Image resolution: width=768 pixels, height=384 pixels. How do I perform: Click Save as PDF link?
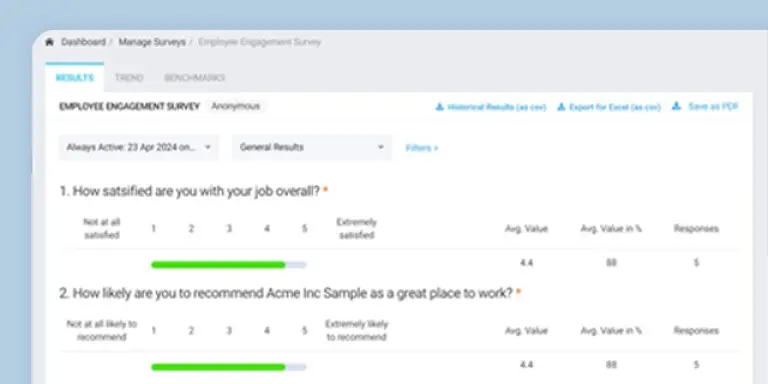click(713, 106)
